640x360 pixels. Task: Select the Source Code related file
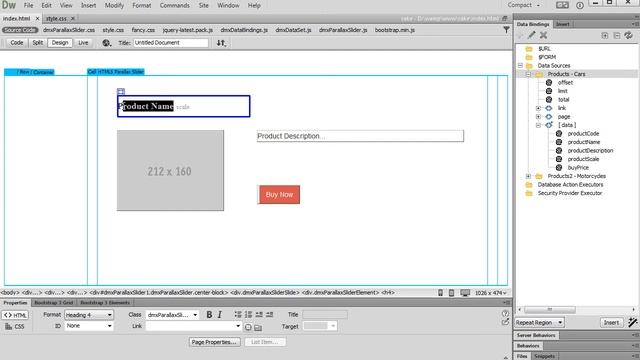click(x=20, y=30)
